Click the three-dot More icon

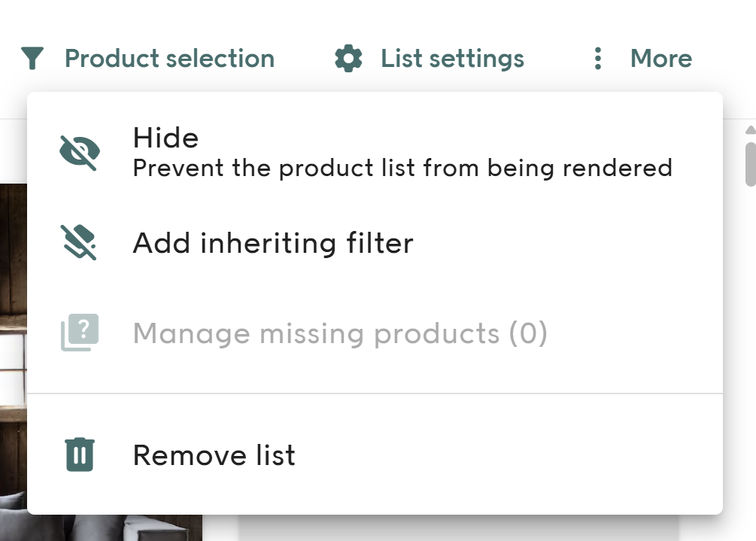[597, 58]
